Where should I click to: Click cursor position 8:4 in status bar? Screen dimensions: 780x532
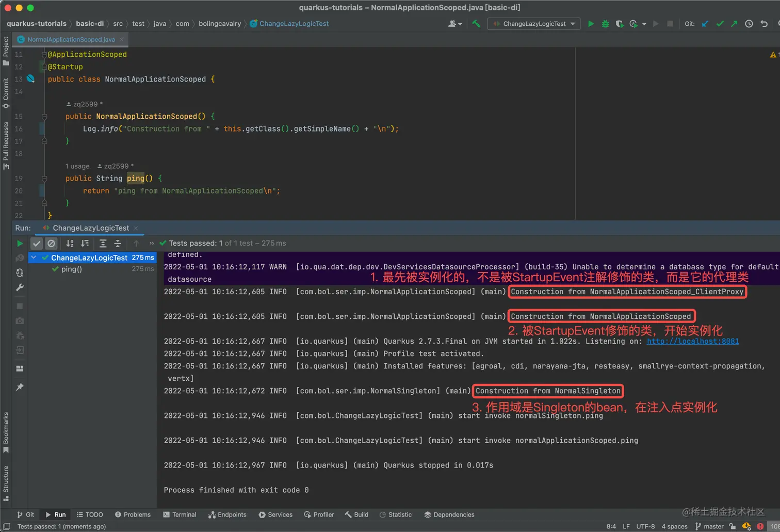pyautogui.click(x=611, y=527)
